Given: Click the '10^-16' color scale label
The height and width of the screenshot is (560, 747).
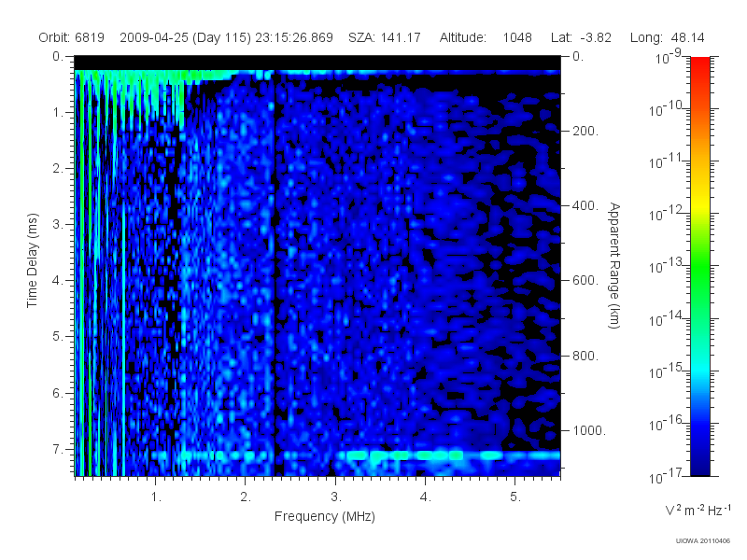Looking at the screenshot, I should point(667,424).
